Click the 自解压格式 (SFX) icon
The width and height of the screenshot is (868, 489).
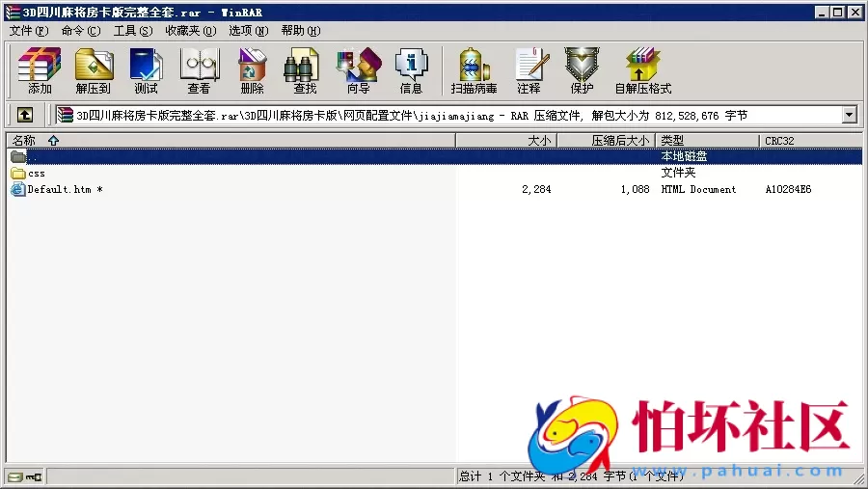click(642, 70)
